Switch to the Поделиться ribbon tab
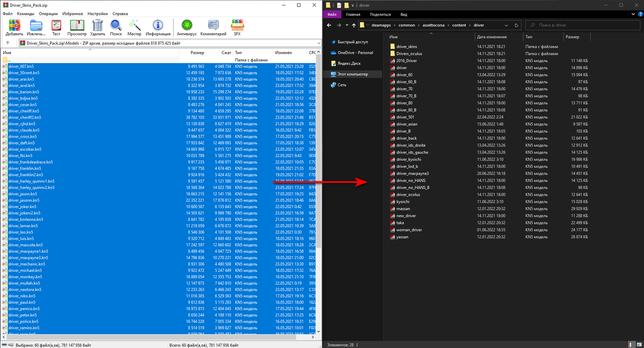The image size is (644, 348). coord(380,15)
